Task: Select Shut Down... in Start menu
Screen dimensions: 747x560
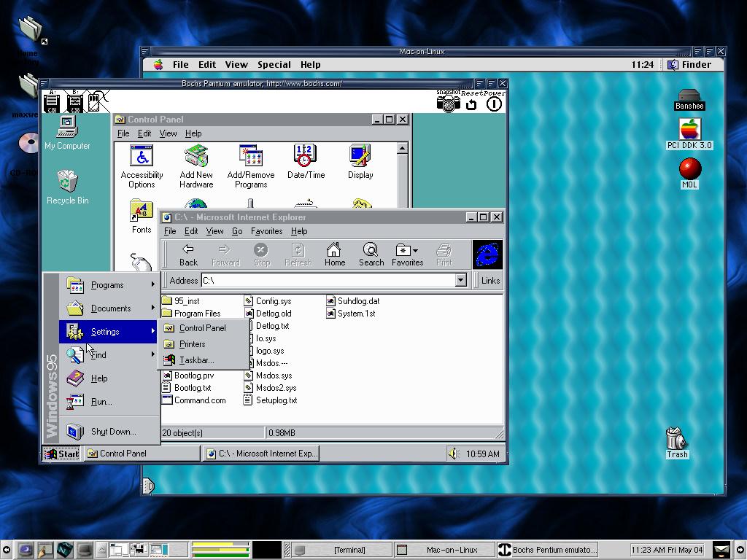Action: tap(109, 432)
